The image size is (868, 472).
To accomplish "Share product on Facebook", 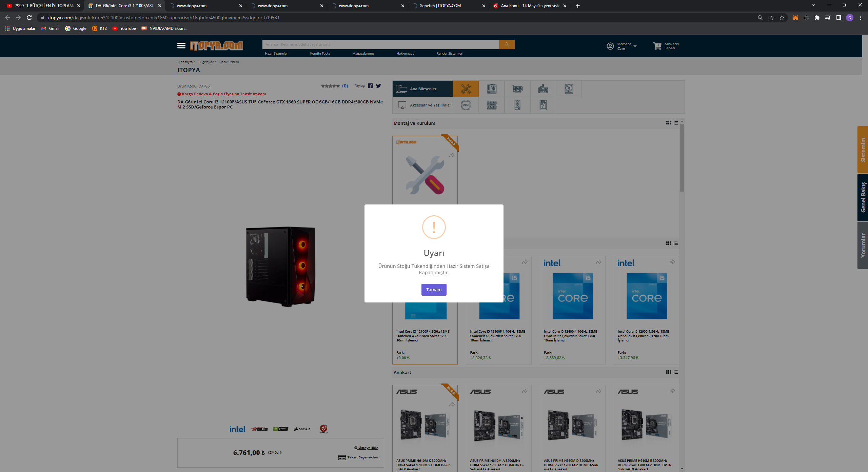I will point(370,86).
